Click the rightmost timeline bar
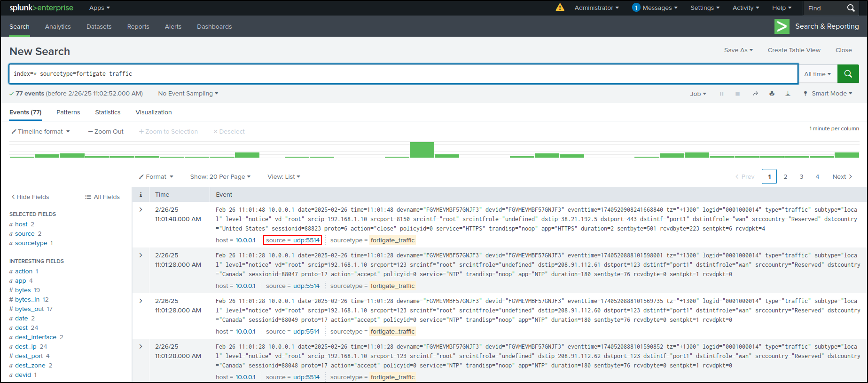 [x=846, y=155]
